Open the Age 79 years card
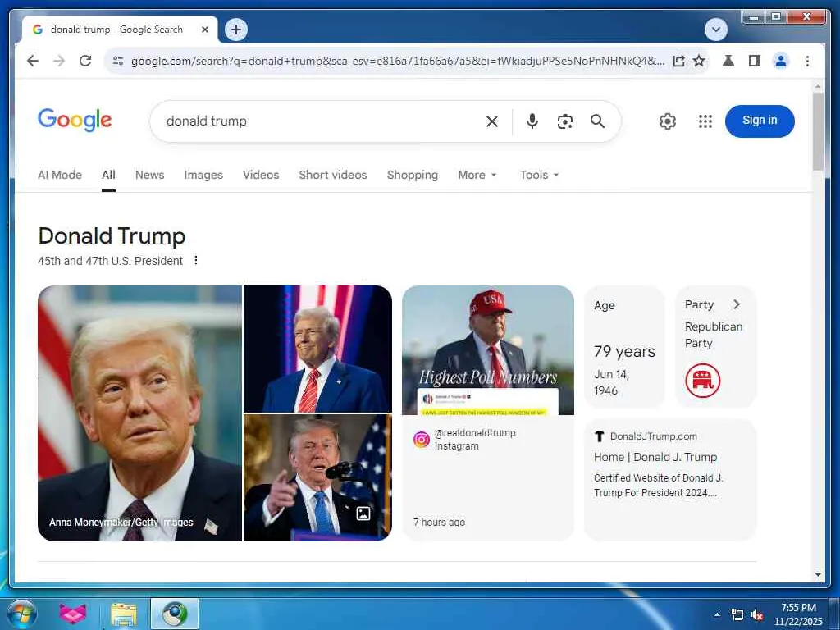This screenshot has height=630, width=840. coord(624,347)
